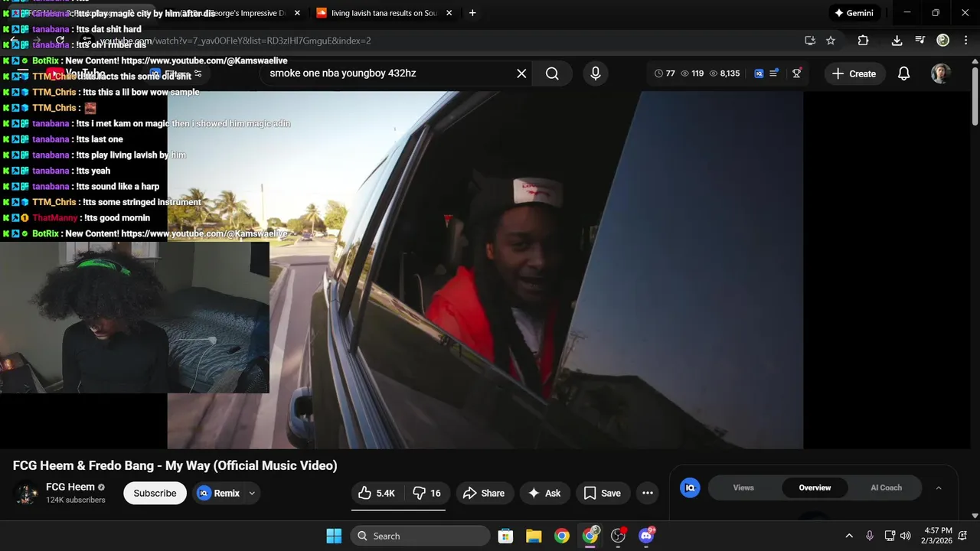Click the Ask button under the video
980x551 pixels.
(x=544, y=494)
